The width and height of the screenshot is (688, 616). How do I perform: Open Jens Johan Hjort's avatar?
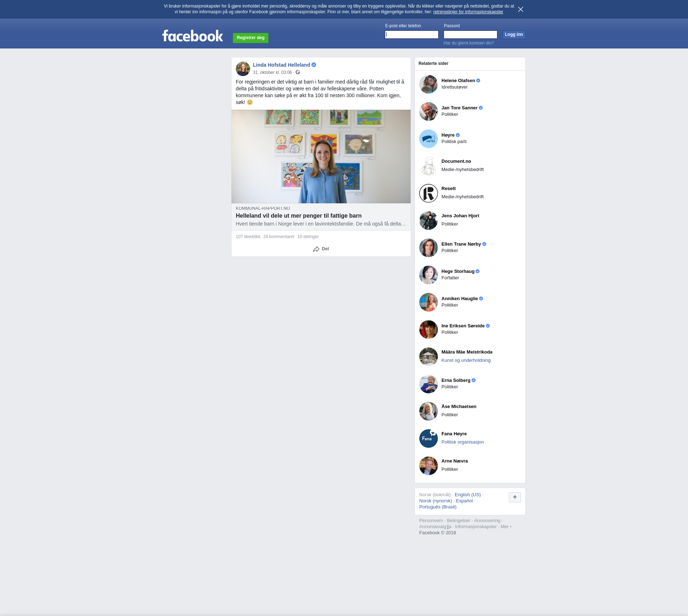tap(429, 221)
